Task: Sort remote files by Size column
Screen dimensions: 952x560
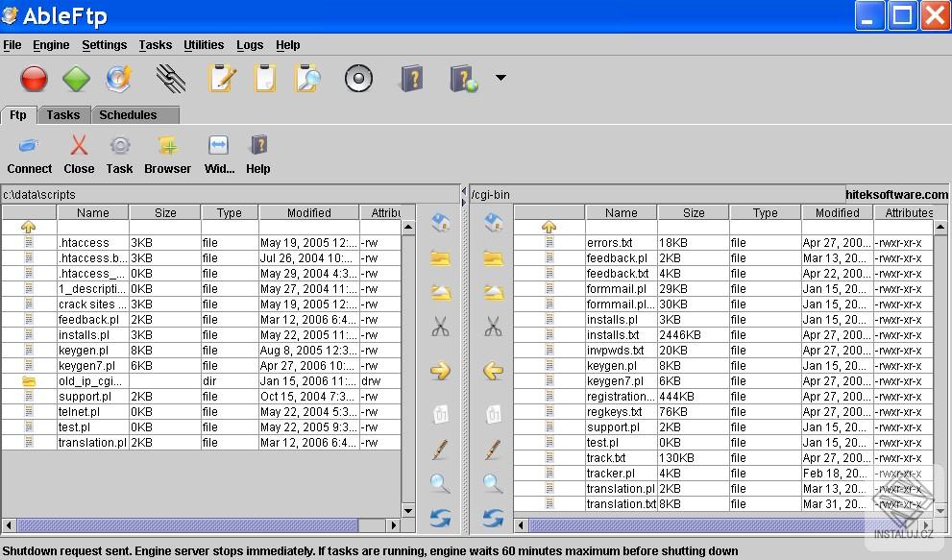Action: pos(694,213)
